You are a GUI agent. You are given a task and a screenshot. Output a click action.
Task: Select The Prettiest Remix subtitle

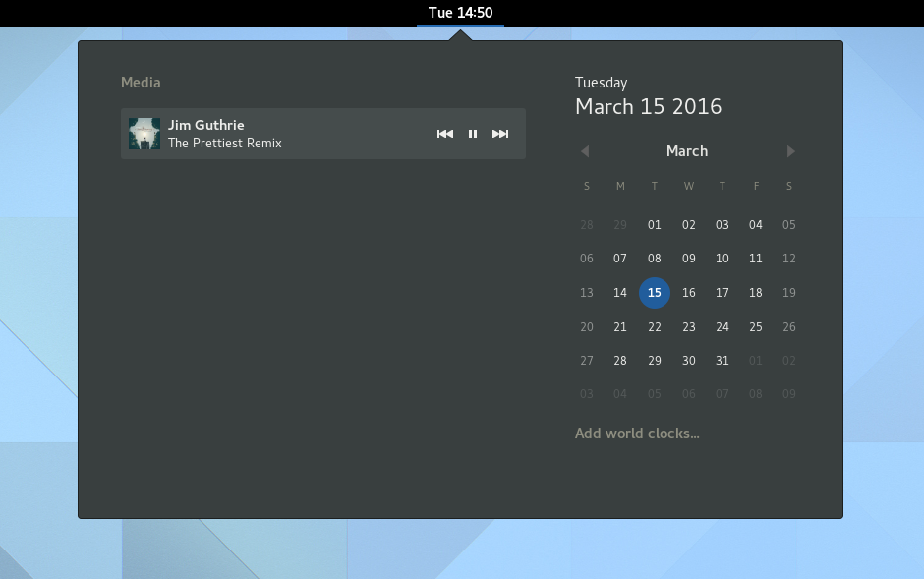(x=224, y=144)
